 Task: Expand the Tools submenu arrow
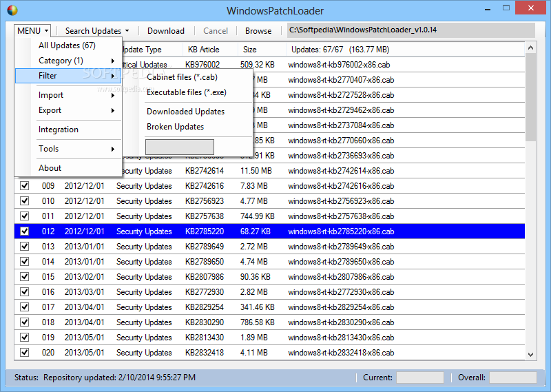pos(113,149)
